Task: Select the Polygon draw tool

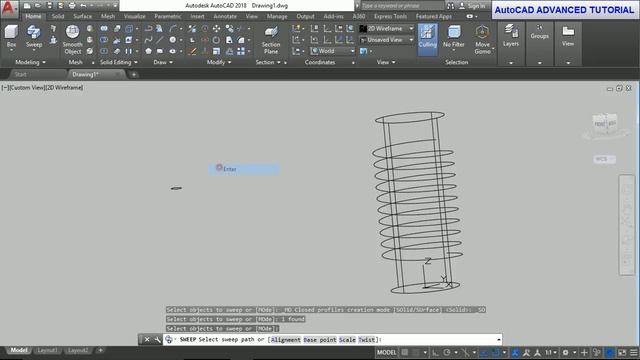Action: click(x=148, y=51)
